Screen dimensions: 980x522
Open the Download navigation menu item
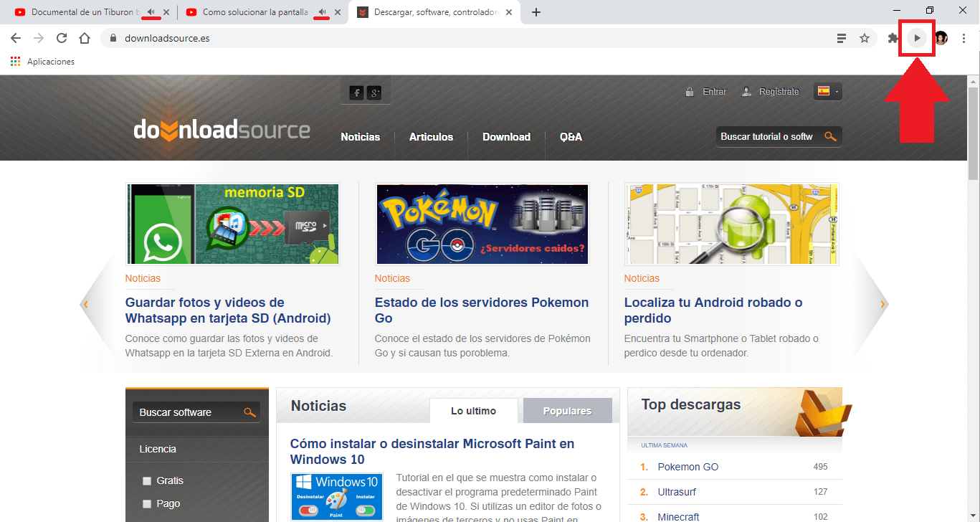pos(506,137)
